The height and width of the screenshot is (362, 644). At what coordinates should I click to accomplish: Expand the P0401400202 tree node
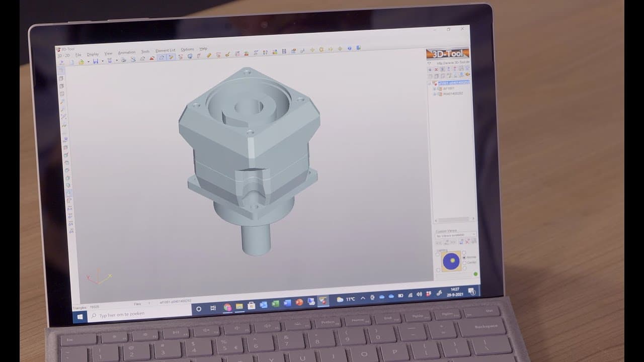pyautogui.click(x=435, y=94)
